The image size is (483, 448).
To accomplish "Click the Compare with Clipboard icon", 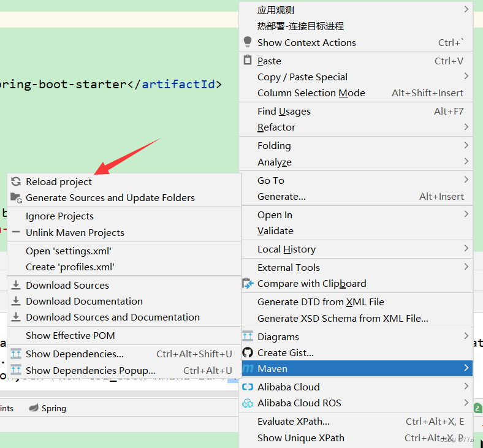I will [248, 284].
